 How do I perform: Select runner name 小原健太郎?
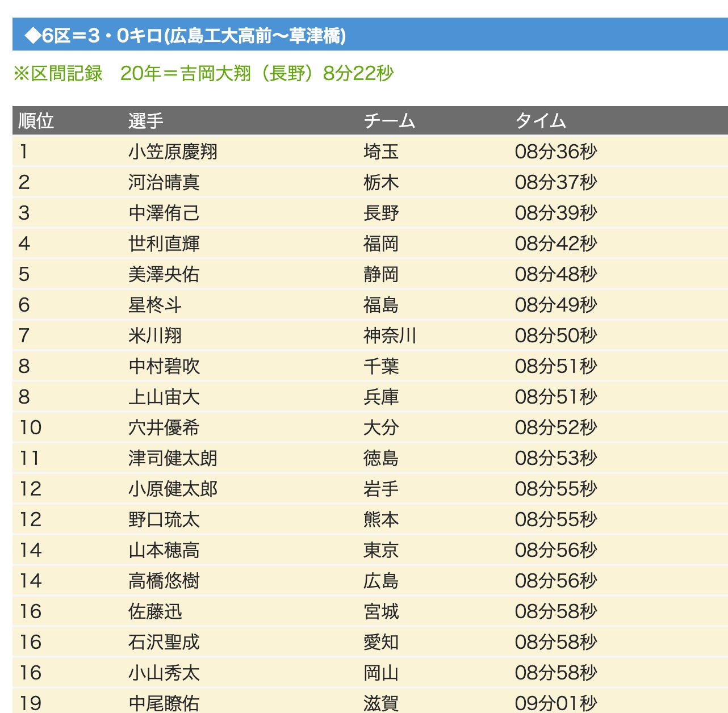tap(173, 489)
